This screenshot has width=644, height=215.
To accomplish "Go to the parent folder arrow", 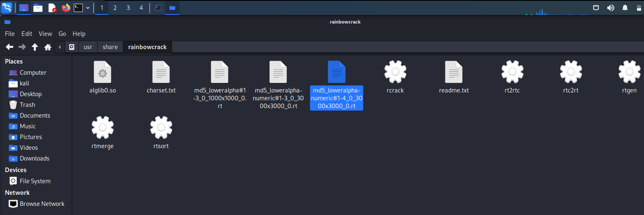I will pos(35,47).
